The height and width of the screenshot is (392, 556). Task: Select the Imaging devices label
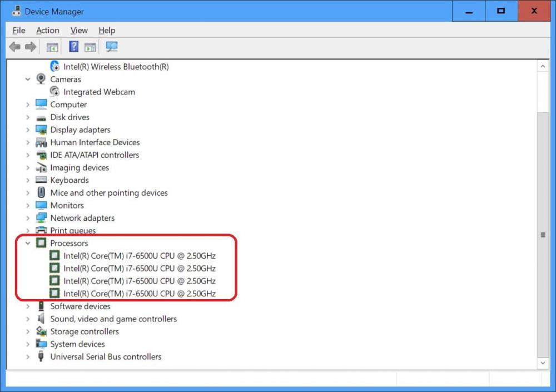(x=80, y=167)
